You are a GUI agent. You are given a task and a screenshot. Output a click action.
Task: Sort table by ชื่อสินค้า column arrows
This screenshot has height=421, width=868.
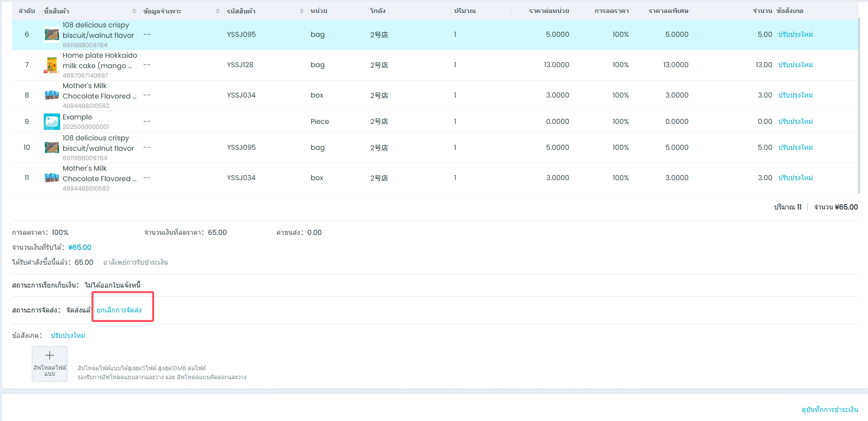click(x=134, y=11)
